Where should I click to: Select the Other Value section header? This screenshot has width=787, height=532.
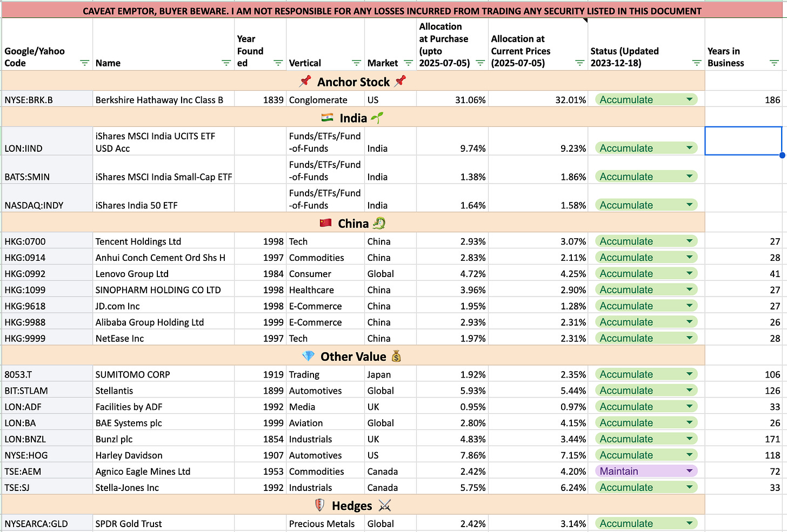point(354,356)
